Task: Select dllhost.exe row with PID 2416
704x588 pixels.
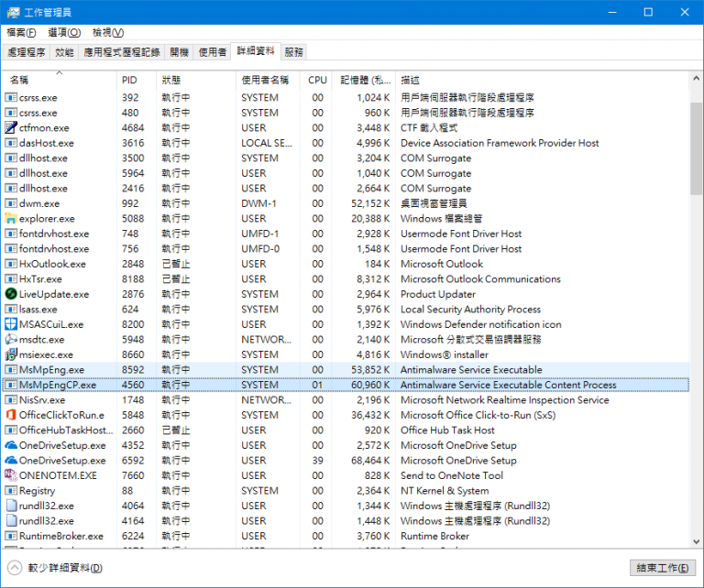Action: (346, 189)
